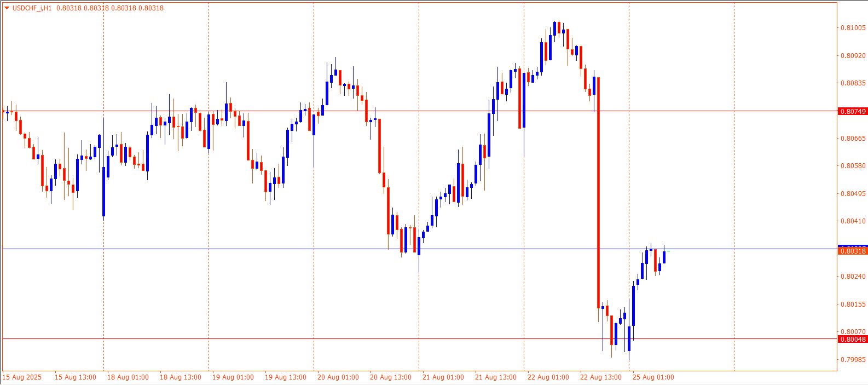This screenshot has width=868, height=385.
Task: Click time label 15 Aug 2025
Action: coord(22,377)
